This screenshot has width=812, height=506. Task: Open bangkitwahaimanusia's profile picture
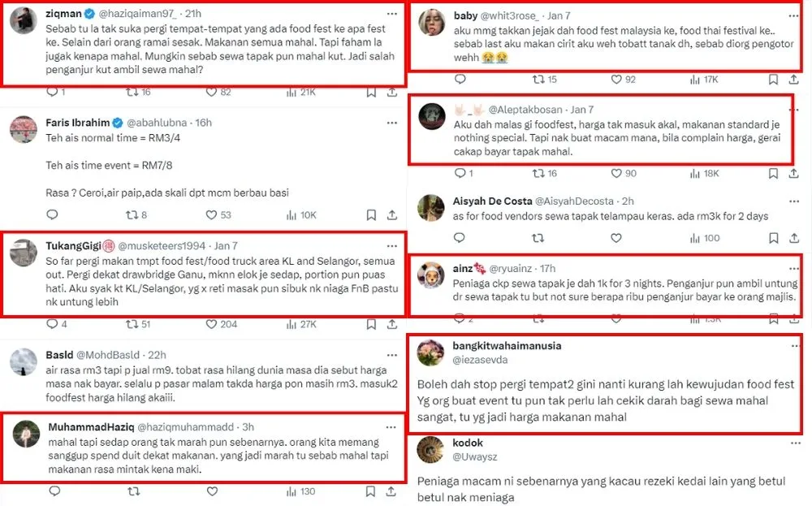[430, 352]
